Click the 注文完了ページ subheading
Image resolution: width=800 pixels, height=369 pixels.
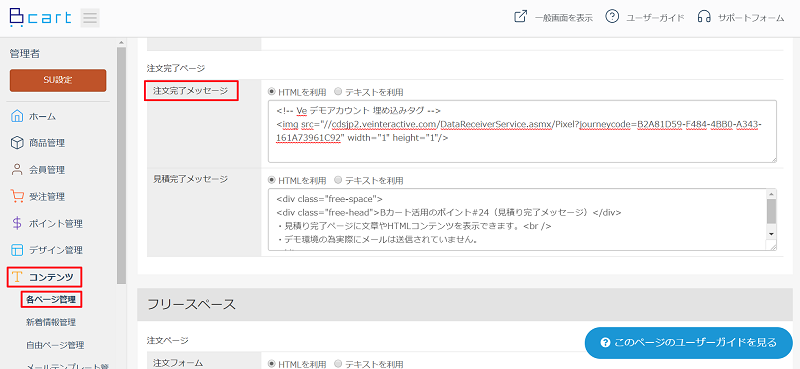coord(176,68)
